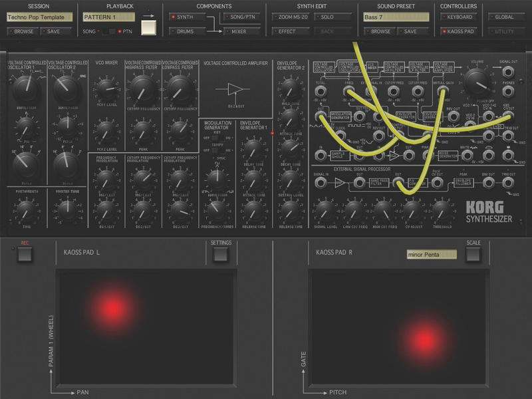Screen dimensions: 532x399
Task: Click the External Signal Processor SIGNAL IN jack
Action: pyautogui.click(x=321, y=183)
